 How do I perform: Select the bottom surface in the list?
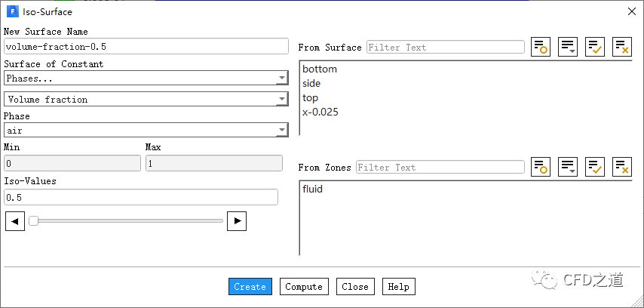[x=320, y=69]
